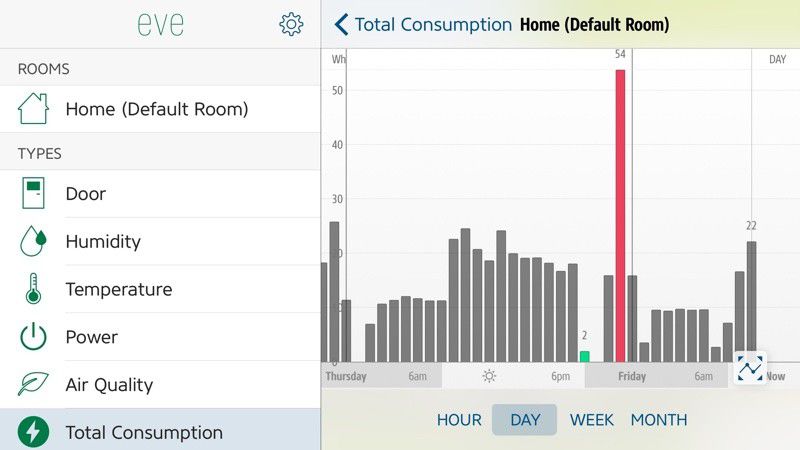This screenshot has width=800, height=450.
Task: Select the DAY range tab
Action: [x=524, y=420]
